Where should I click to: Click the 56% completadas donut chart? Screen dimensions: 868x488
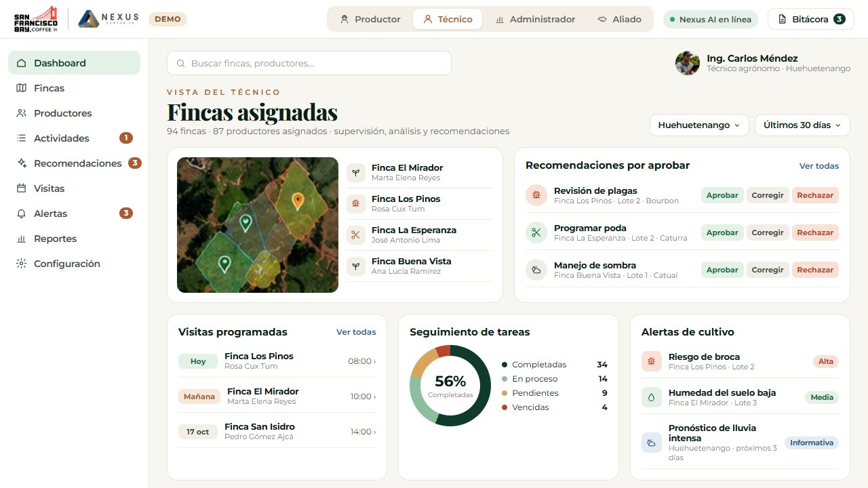coord(450,386)
